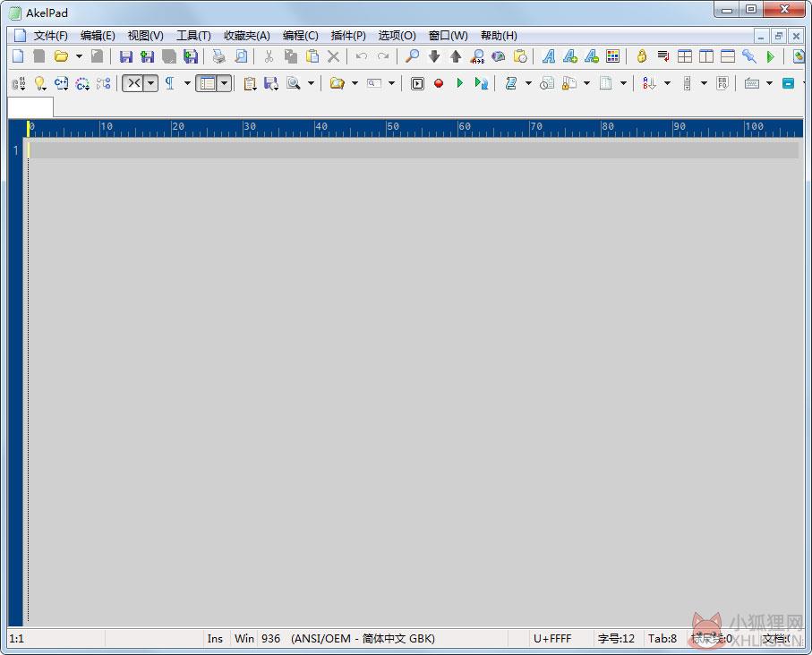The height and width of the screenshot is (655, 812).
Task: Open the 文件(F) menu
Action: pos(51,35)
